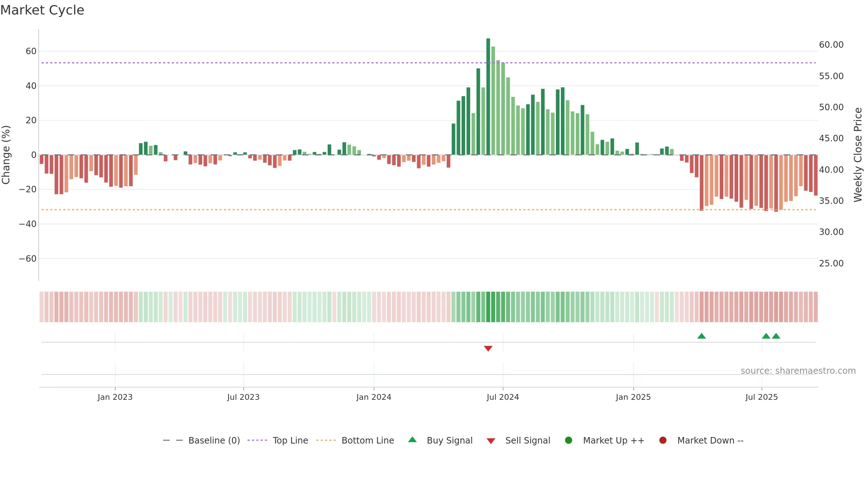The height and width of the screenshot is (488, 868).
Task: Click the Change (%) axis title
Action: point(6,155)
